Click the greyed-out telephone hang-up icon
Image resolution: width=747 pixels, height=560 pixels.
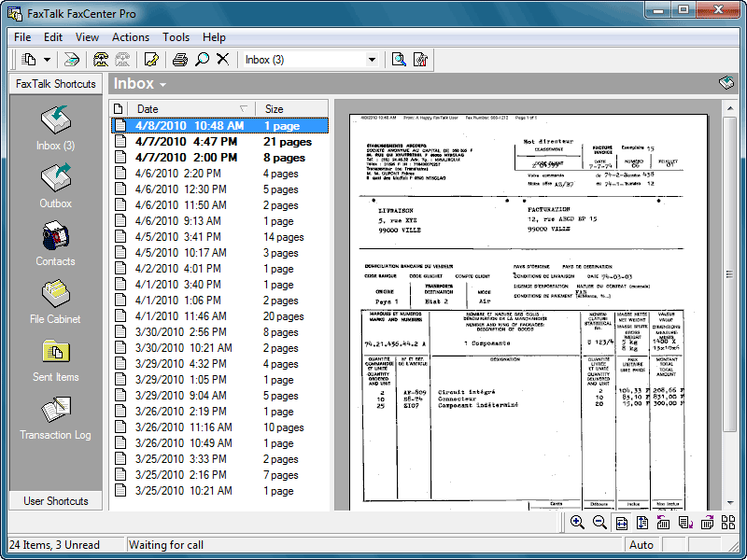click(122, 60)
